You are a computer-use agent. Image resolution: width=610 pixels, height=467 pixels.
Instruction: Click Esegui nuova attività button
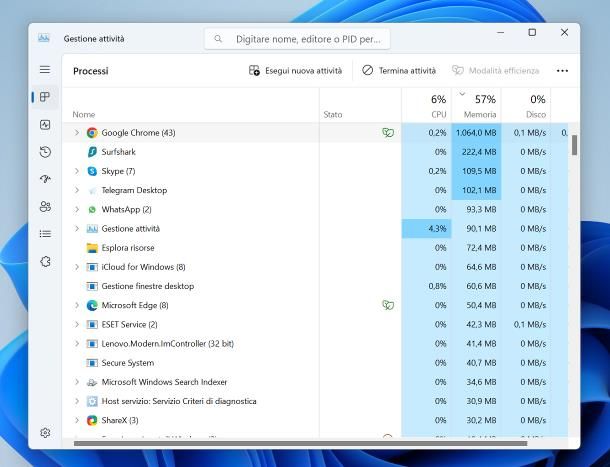click(x=295, y=71)
